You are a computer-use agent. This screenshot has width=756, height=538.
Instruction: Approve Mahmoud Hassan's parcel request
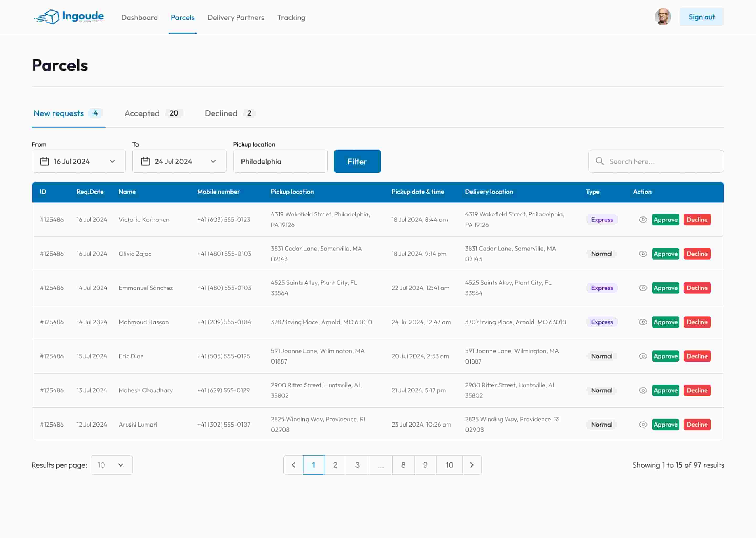665,322
